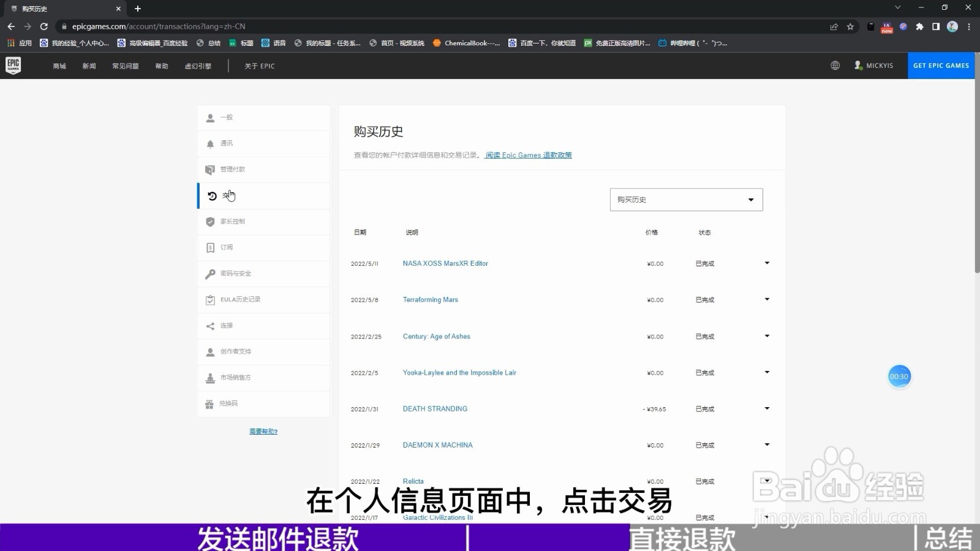Open the 家长控制 parental controls shield item
Viewport: 980px width, 551px height.
(x=263, y=222)
